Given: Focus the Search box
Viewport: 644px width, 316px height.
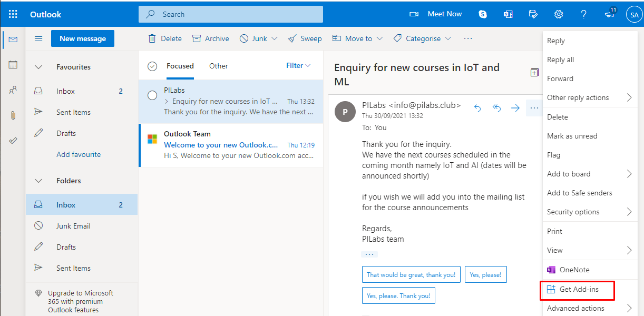Looking at the screenshot, I should coord(231,14).
